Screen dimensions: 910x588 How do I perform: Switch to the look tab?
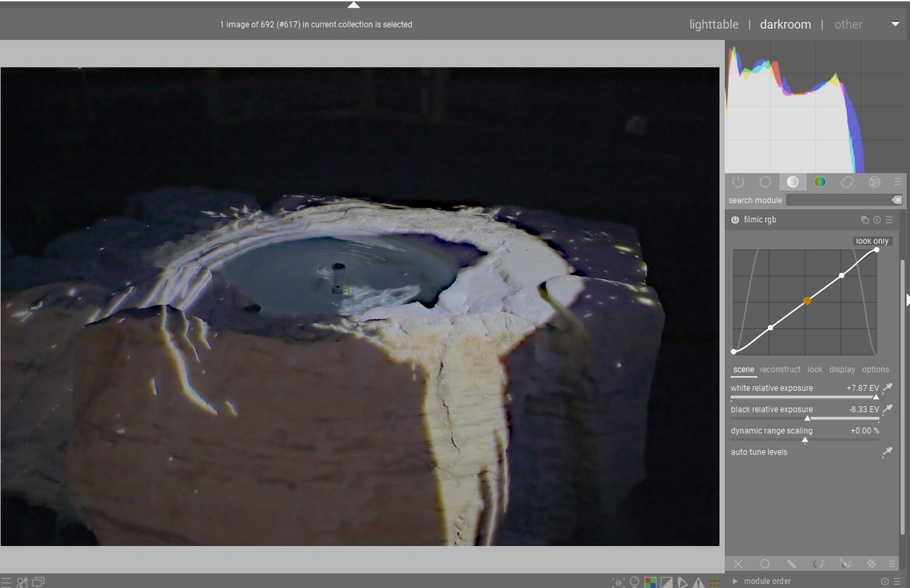pyautogui.click(x=815, y=370)
